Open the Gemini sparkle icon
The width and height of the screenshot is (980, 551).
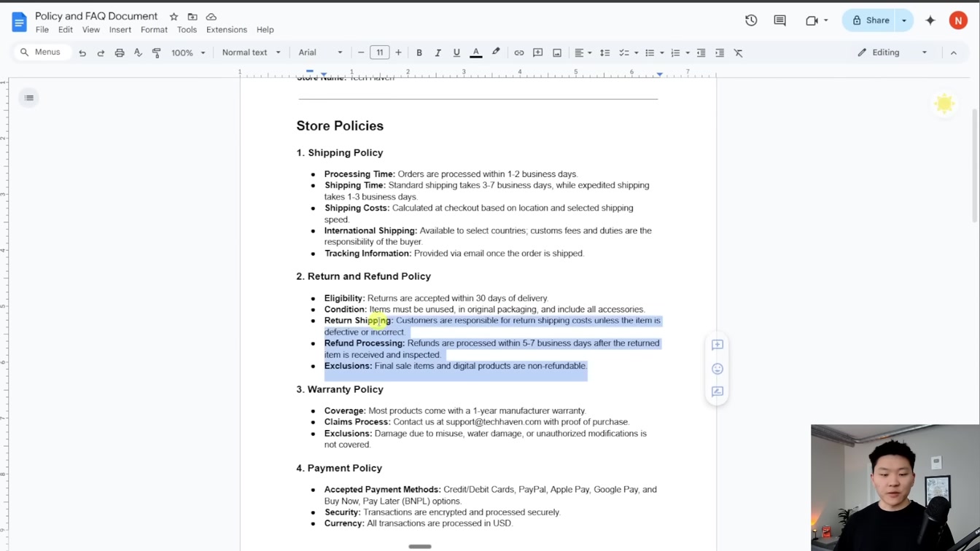[x=930, y=20]
